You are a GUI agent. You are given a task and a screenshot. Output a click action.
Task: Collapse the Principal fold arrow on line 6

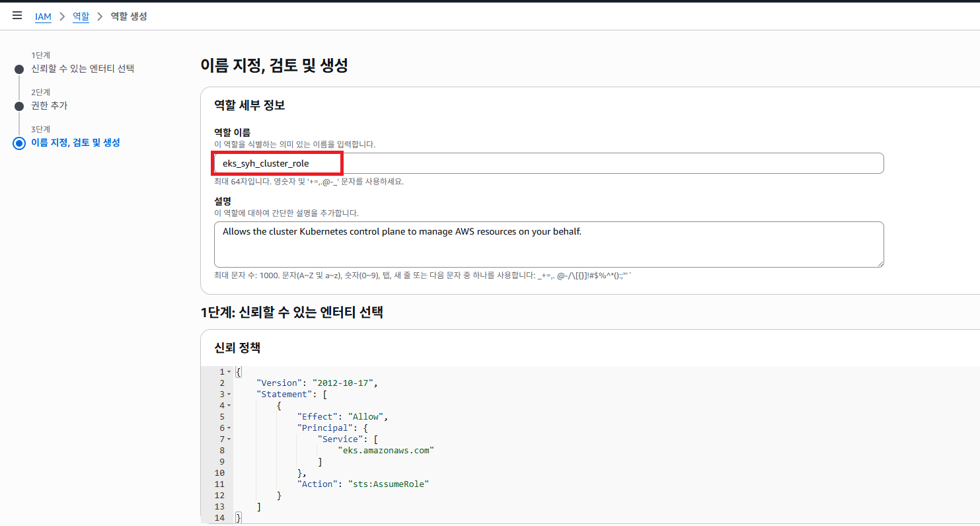coord(229,428)
